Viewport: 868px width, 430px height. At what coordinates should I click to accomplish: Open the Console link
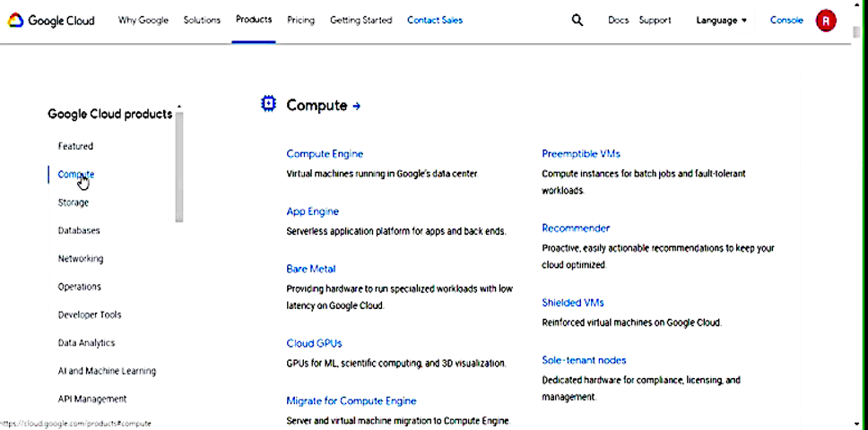click(x=786, y=20)
